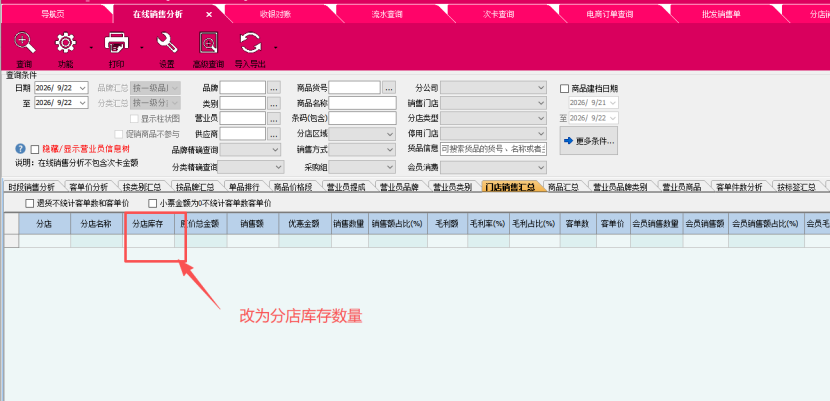Switch to the 收银对账 tab
This screenshot has width=830, height=401.
pyautogui.click(x=275, y=15)
